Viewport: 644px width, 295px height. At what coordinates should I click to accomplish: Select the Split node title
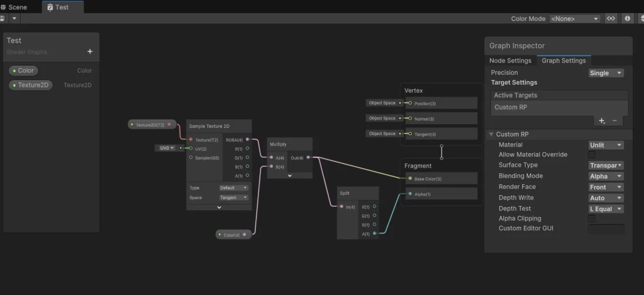[x=344, y=193]
